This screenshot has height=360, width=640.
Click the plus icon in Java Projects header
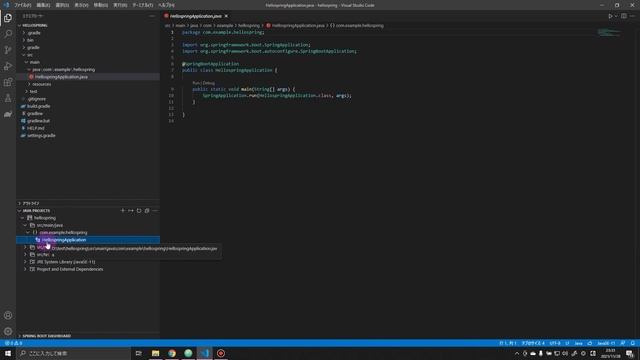pyautogui.click(x=123, y=211)
